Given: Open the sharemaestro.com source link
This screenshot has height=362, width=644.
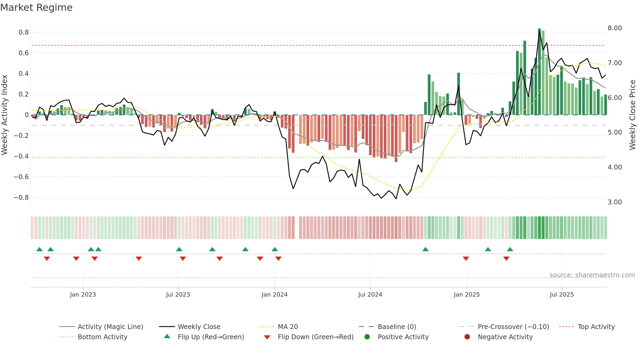Looking at the screenshot, I should click(592, 275).
